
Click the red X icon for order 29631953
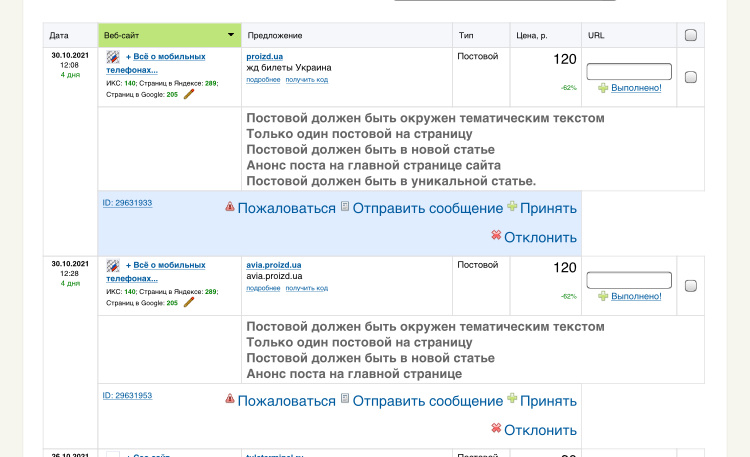496,428
